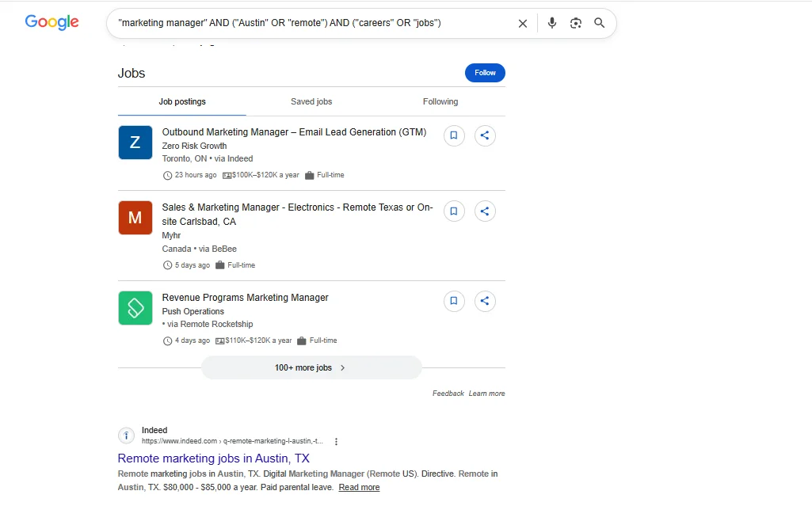Click the Learn more link
This screenshot has height=506, width=812.
(486, 394)
